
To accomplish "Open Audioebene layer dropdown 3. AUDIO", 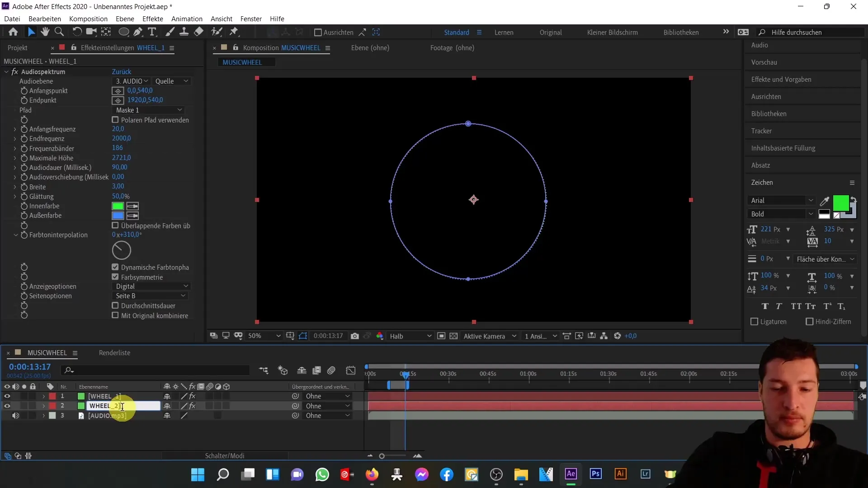I will (x=132, y=81).
